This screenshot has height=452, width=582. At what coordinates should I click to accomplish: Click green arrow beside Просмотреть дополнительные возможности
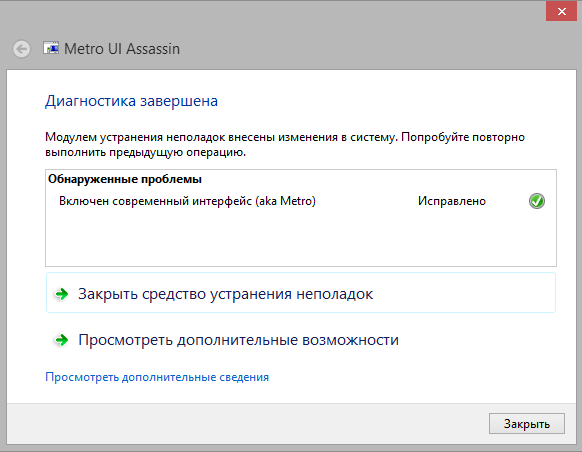tap(62, 340)
